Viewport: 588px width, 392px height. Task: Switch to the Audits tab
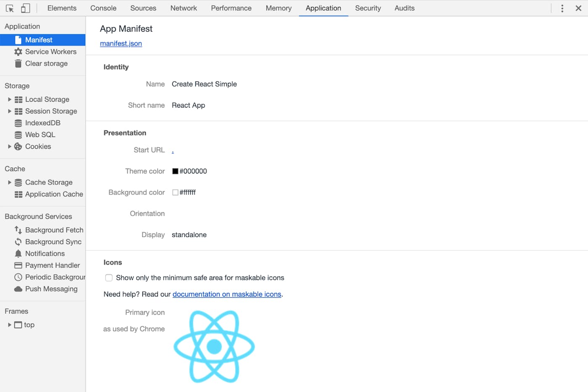[x=404, y=8]
